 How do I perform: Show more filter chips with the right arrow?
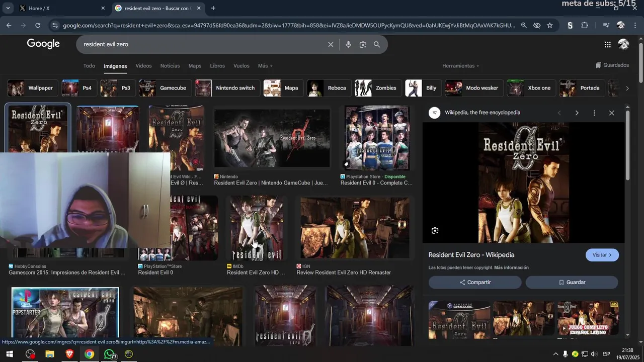627,88
